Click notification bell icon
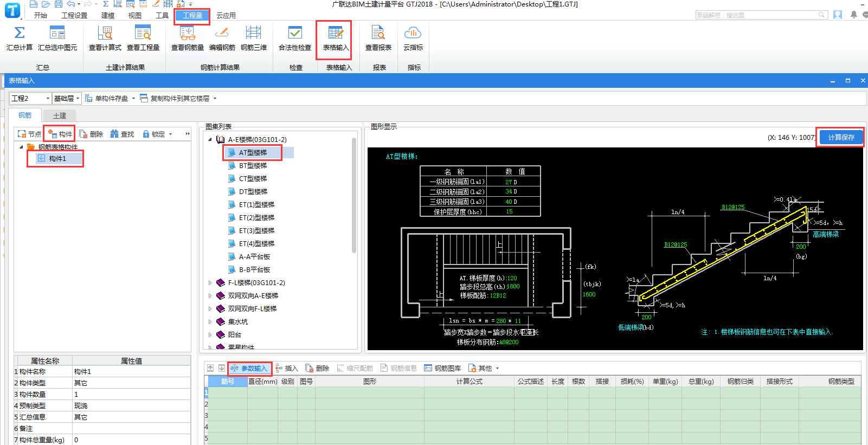The height and width of the screenshot is (445, 868). (x=854, y=15)
